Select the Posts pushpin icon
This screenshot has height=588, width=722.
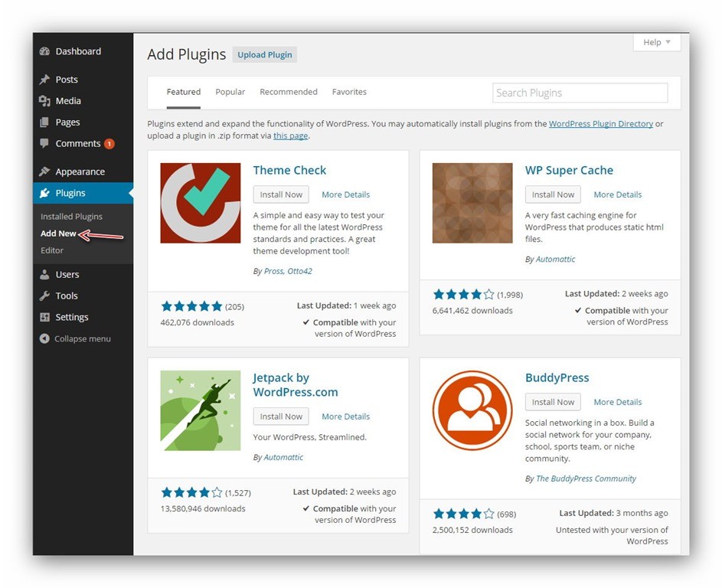click(x=45, y=79)
